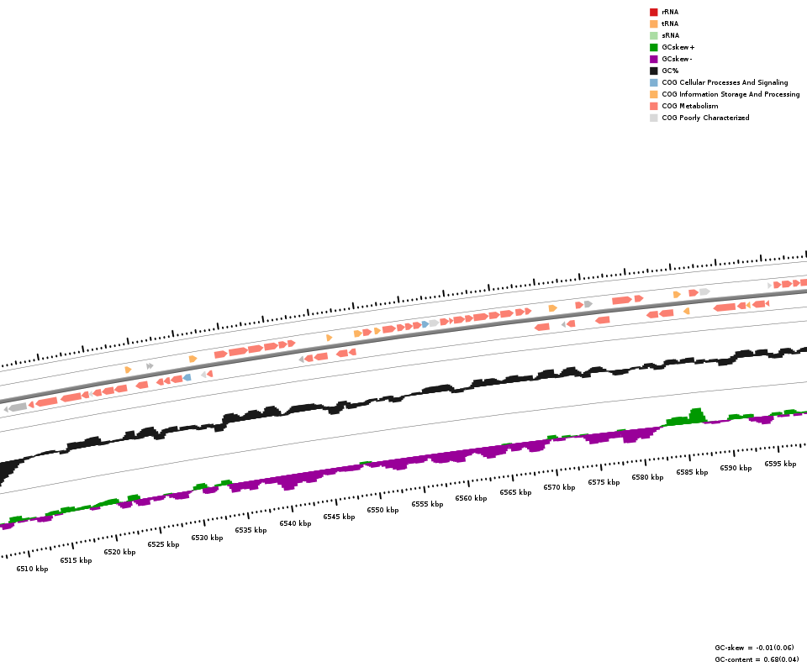
Task: Click the 6560 kbp position label
Action: point(471,498)
